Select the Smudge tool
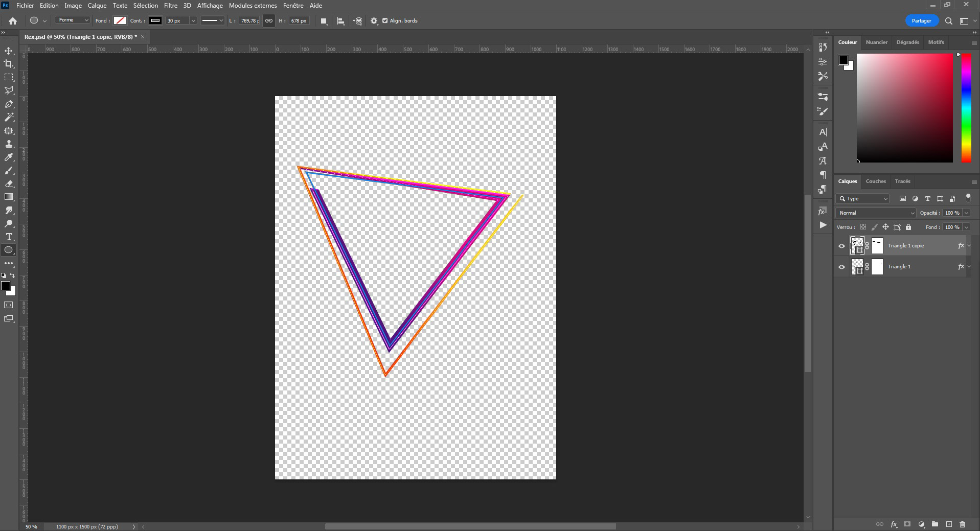Screen dimensions: 980x531 point(9,210)
